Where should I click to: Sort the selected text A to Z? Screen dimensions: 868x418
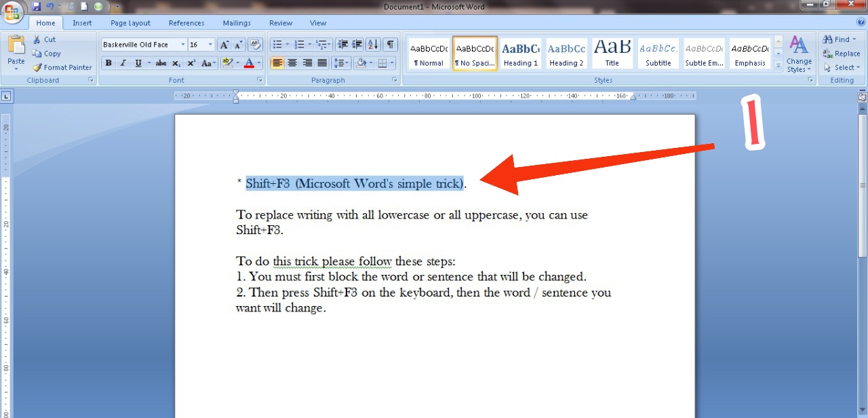[373, 45]
